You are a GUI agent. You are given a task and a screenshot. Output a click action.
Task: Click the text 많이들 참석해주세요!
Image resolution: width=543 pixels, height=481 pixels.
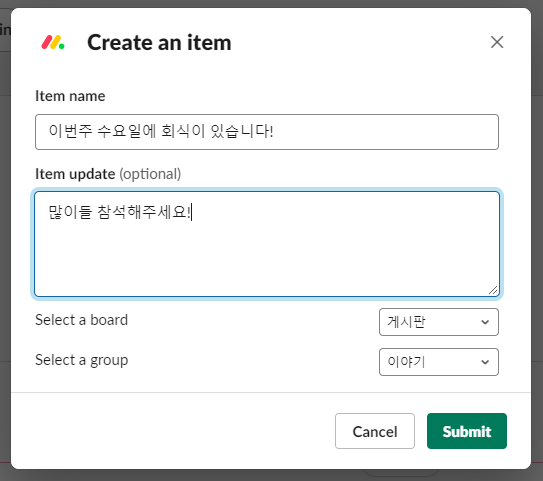click(120, 212)
